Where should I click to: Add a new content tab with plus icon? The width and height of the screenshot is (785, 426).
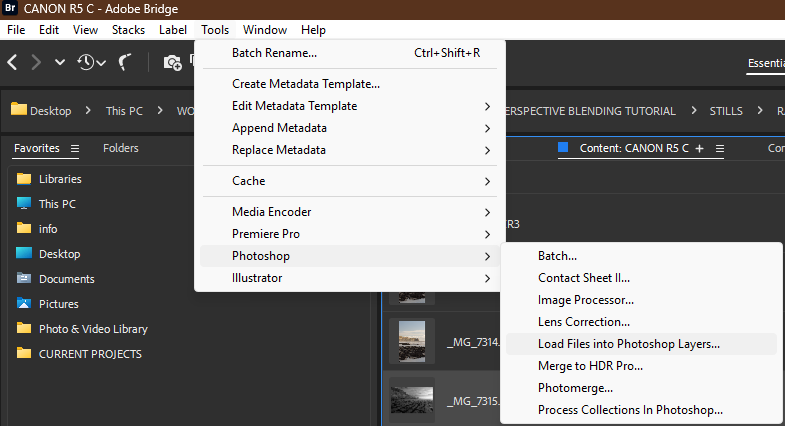699,149
